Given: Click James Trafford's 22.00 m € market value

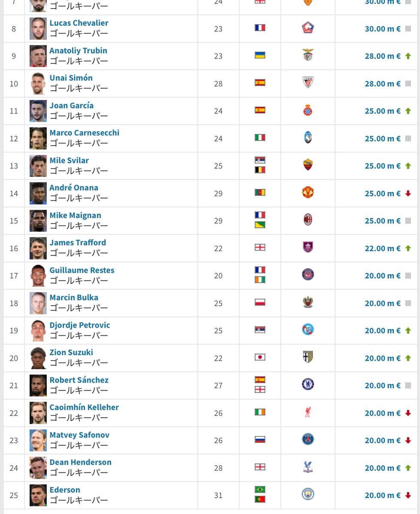Looking at the screenshot, I should point(382,248).
